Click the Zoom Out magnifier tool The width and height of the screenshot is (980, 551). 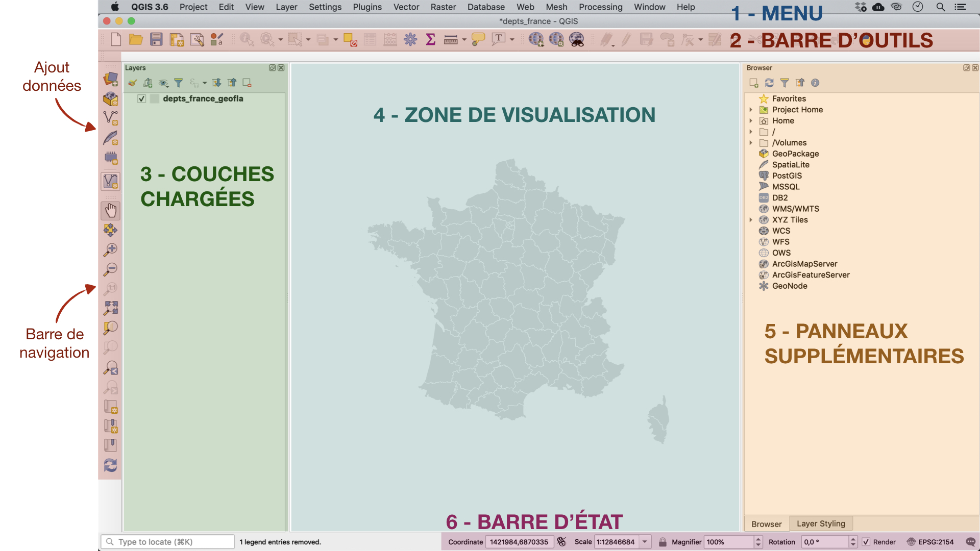point(111,269)
